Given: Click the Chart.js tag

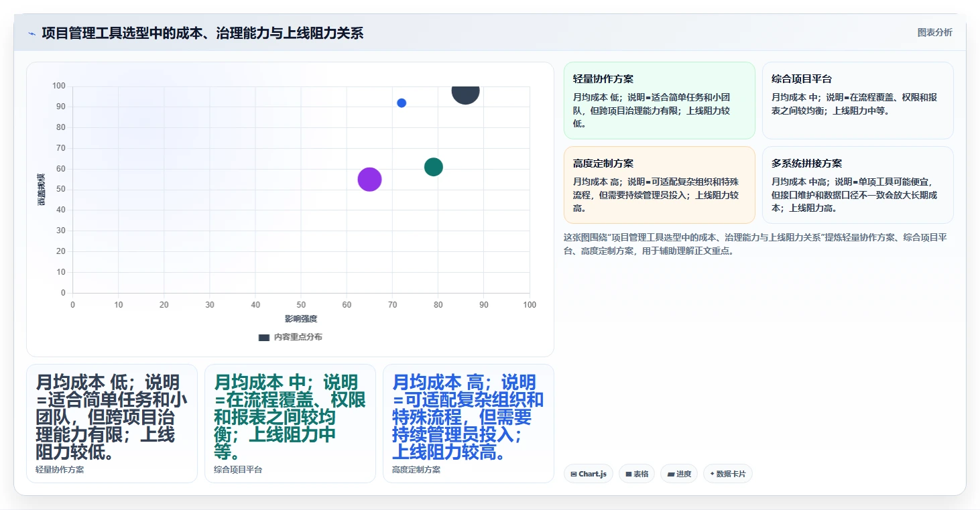Looking at the screenshot, I should tap(589, 474).
